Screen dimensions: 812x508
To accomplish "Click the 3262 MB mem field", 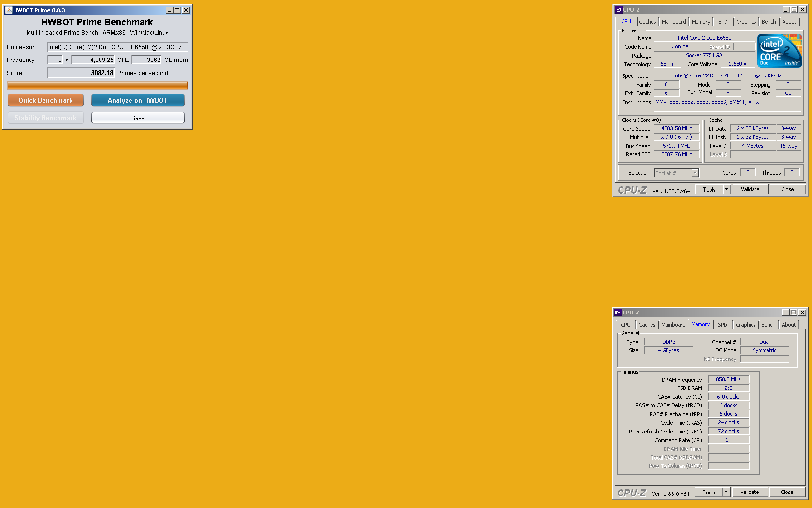I will click(146, 60).
